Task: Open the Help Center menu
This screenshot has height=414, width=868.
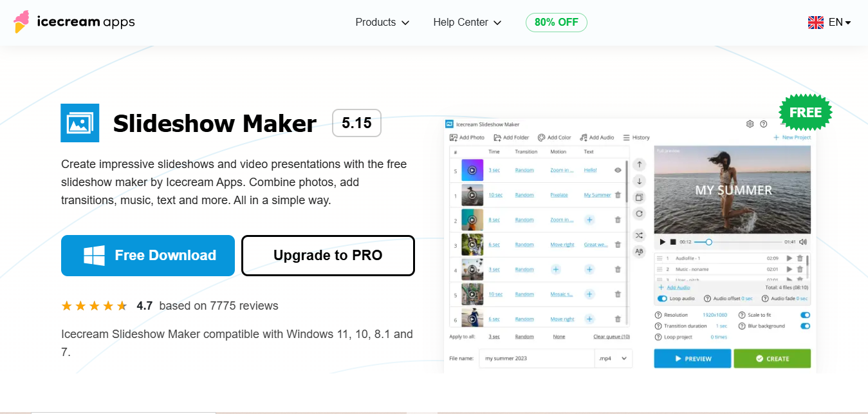Action: tap(467, 23)
